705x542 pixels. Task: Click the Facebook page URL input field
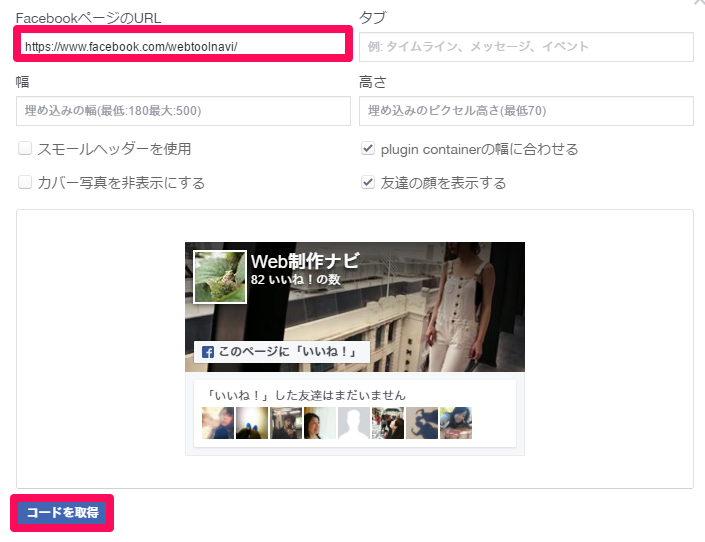coord(183,46)
